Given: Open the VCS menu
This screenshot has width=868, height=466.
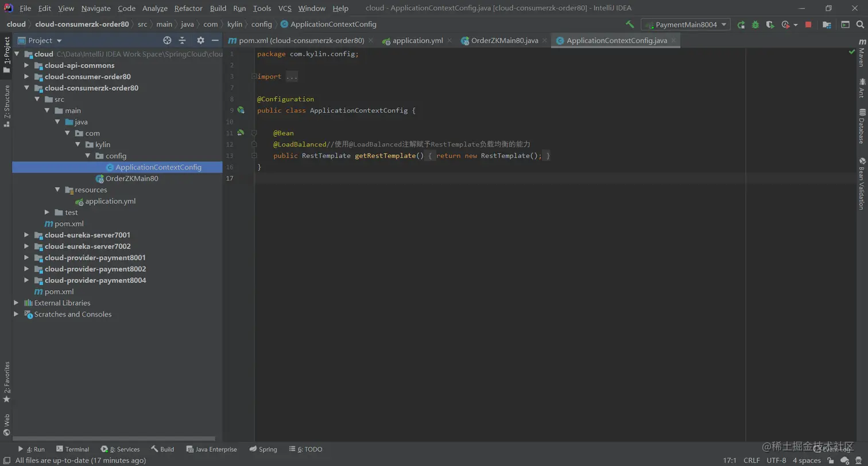Looking at the screenshot, I should [x=285, y=8].
